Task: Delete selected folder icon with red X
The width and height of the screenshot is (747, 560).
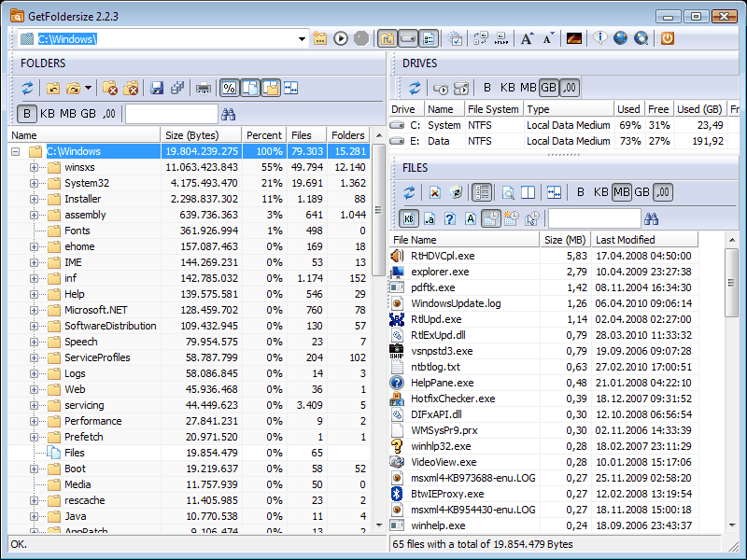Action: pos(109,88)
